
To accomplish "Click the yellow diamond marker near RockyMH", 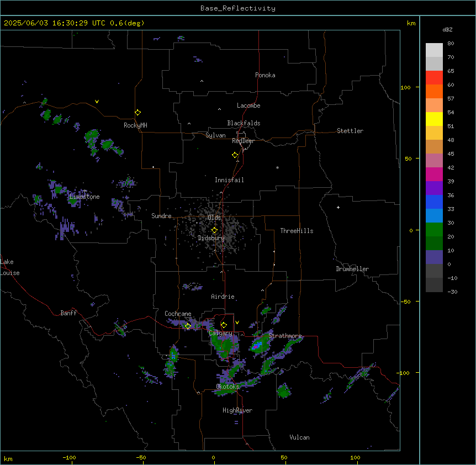I will click(137, 113).
